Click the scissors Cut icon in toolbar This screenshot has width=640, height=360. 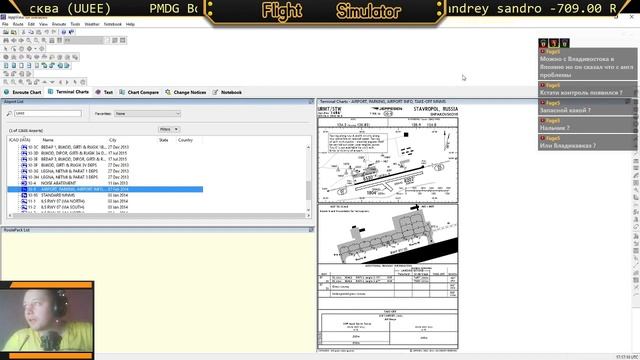(23, 32)
